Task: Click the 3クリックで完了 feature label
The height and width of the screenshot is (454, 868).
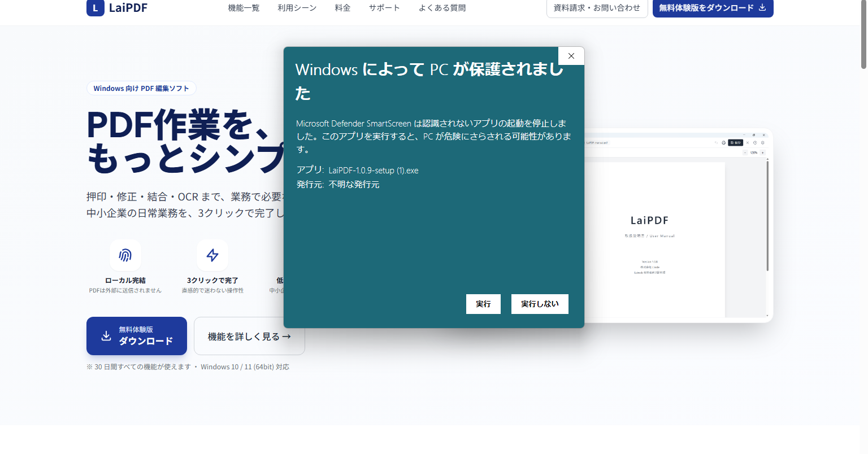Action: 212,280
